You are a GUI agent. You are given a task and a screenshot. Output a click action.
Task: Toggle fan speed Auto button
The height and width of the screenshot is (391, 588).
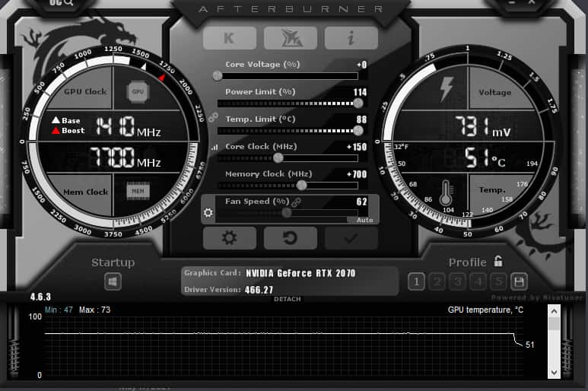click(363, 220)
